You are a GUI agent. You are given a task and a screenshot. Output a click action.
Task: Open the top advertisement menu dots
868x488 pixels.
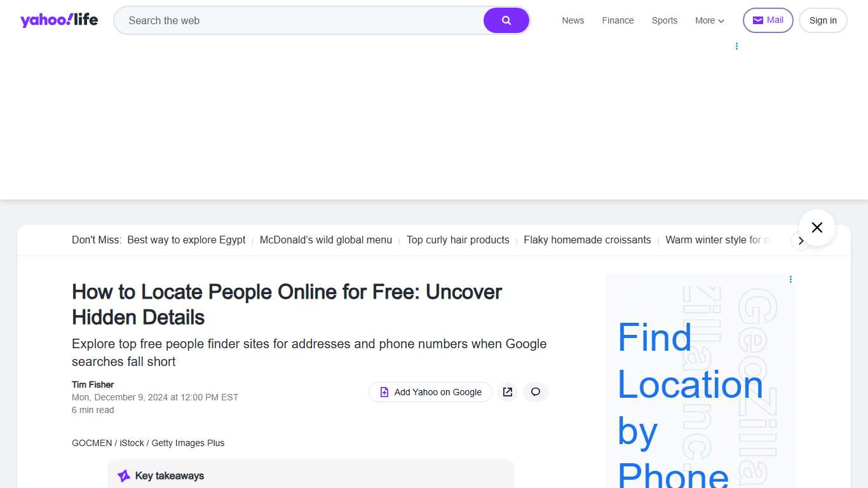(736, 45)
